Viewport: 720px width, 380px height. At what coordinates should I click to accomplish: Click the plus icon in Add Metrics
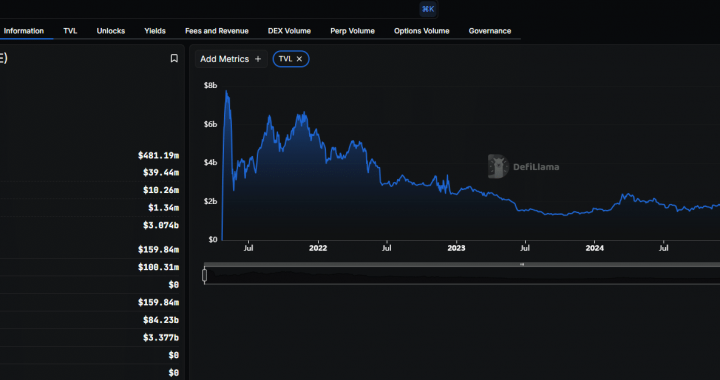[x=258, y=59]
